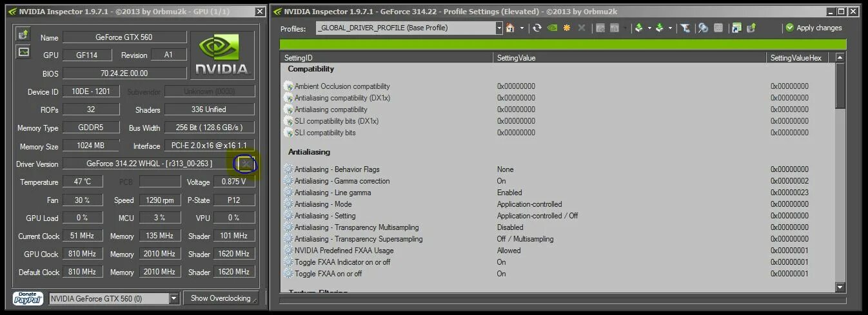The image size is (868, 315).
Task: Click gear icon of Ambient Occlusion compatibility
Action: click(288, 86)
